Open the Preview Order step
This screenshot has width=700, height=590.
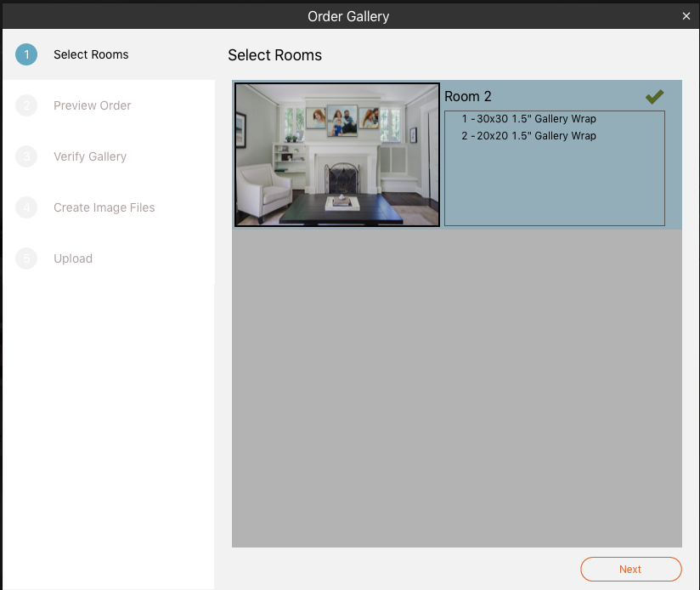pos(93,105)
